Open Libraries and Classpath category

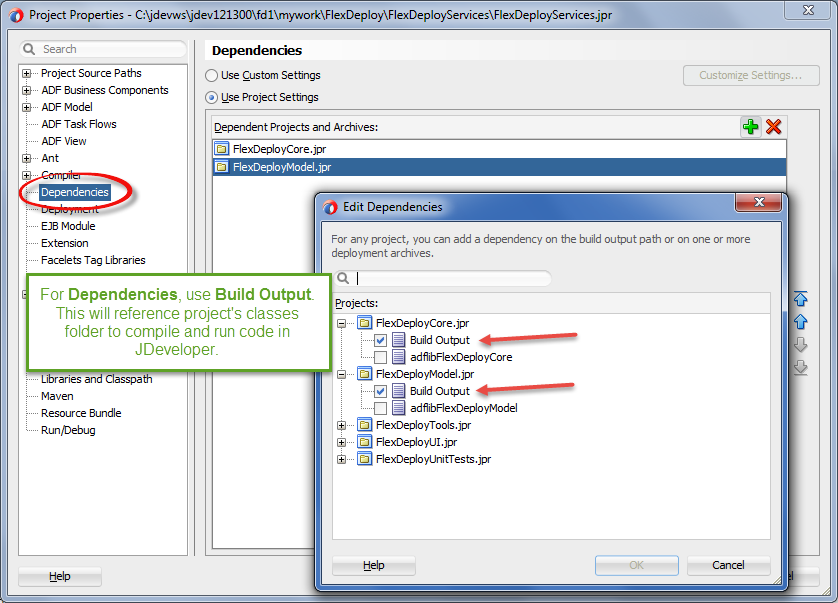pyautogui.click(x=97, y=379)
